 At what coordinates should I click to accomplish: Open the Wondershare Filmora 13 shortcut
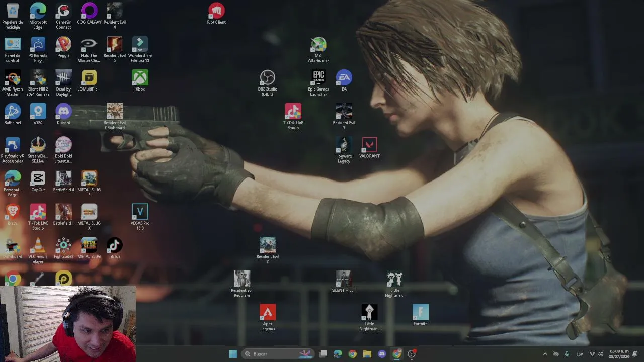(140, 50)
